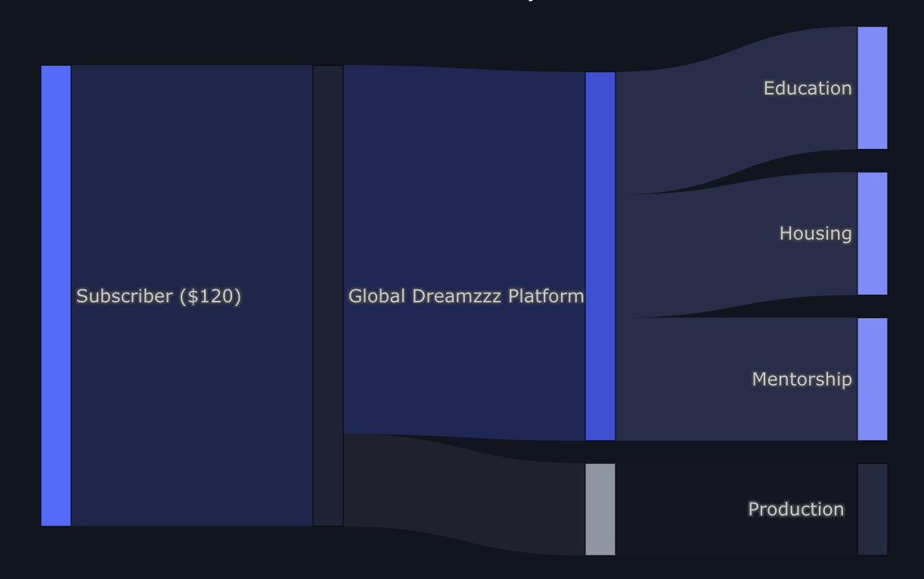Select the dark Production node bar
924x579 pixels.
[x=872, y=509]
